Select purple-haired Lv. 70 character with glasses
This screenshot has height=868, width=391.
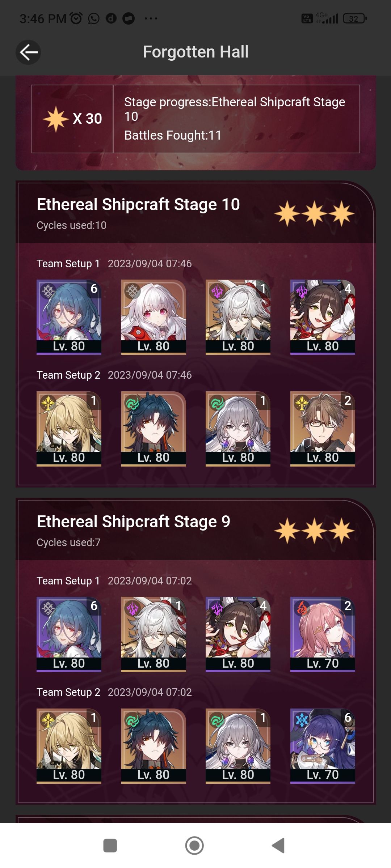[x=323, y=746]
